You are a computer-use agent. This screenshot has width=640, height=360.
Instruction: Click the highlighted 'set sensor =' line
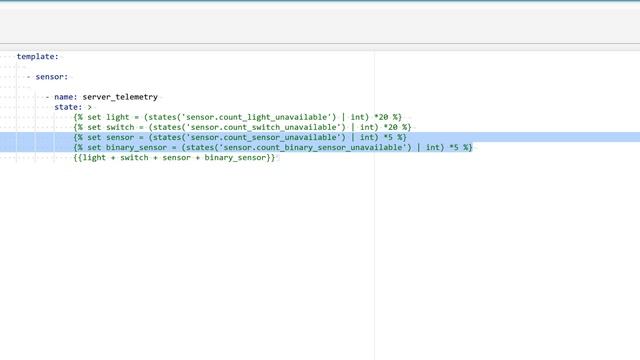pyautogui.click(x=240, y=137)
